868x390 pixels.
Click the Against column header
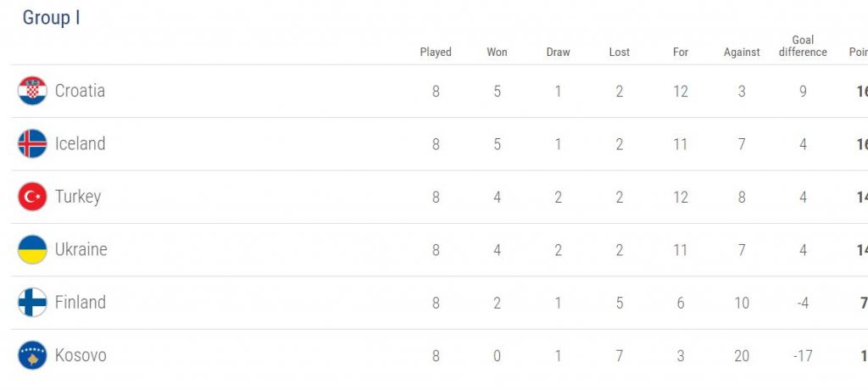click(x=742, y=53)
